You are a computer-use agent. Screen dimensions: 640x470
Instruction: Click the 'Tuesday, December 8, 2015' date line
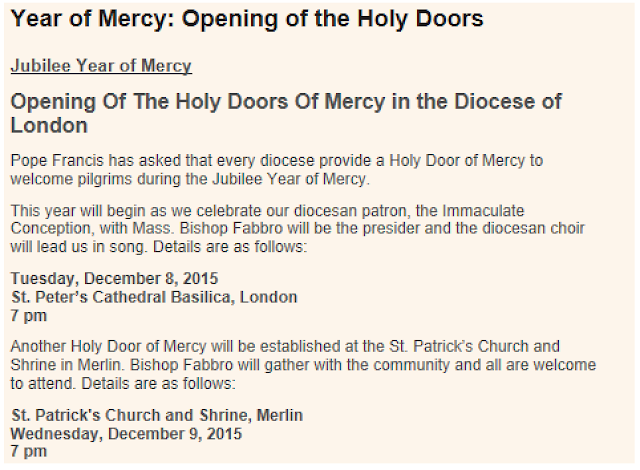(x=114, y=279)
